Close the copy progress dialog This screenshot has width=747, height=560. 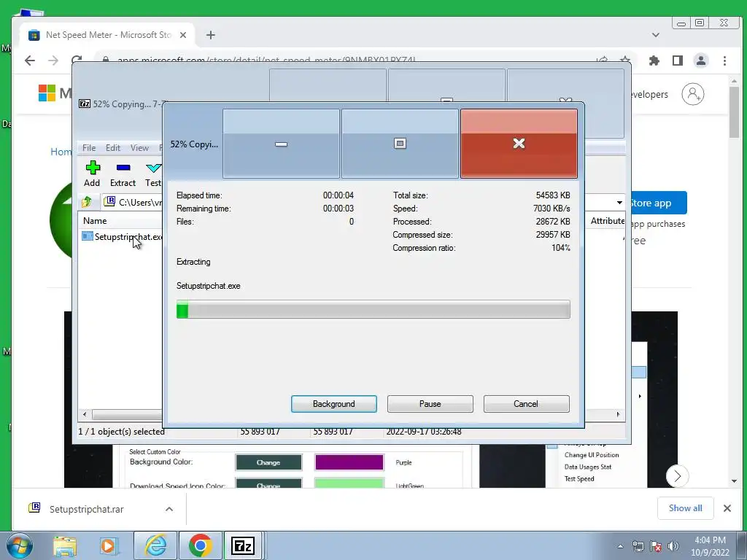pos(519,144)
